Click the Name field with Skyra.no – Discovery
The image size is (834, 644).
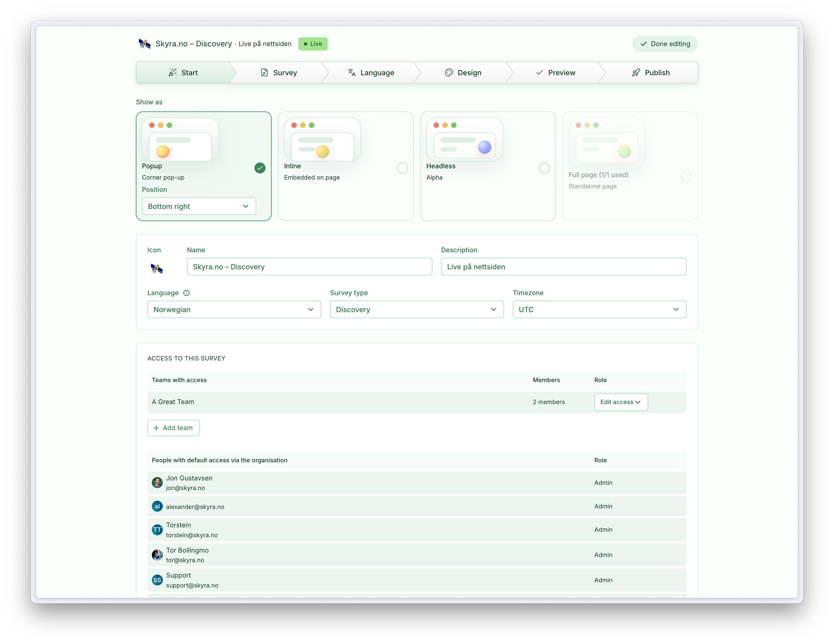[x=309, y=267]
